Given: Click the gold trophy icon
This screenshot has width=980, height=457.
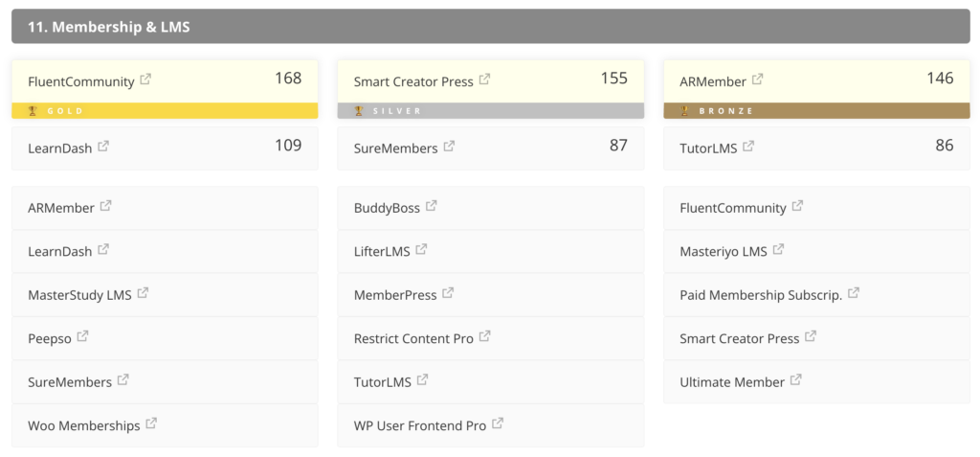Looking at the screenshot, I should click(x=33, y=111).
